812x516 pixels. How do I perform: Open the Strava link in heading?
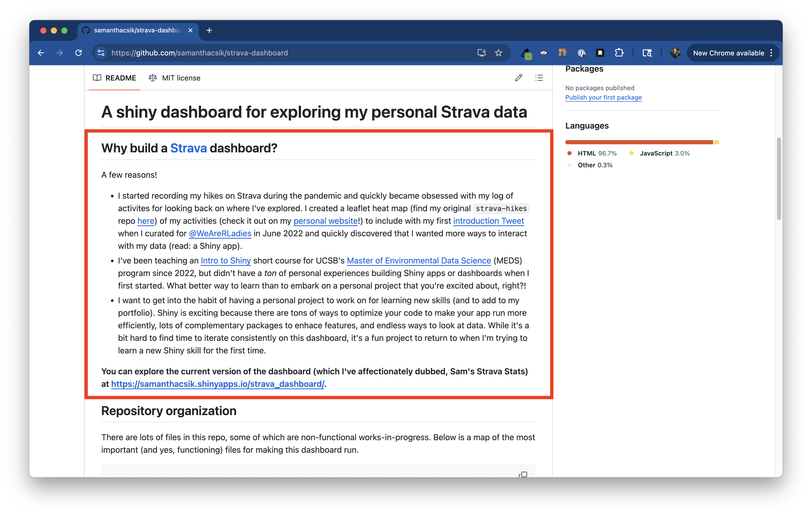pos(188,148)
